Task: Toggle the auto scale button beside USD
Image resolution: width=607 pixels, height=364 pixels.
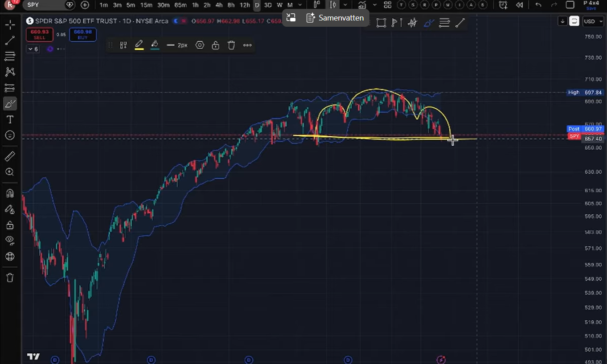Action: [574, 21]
